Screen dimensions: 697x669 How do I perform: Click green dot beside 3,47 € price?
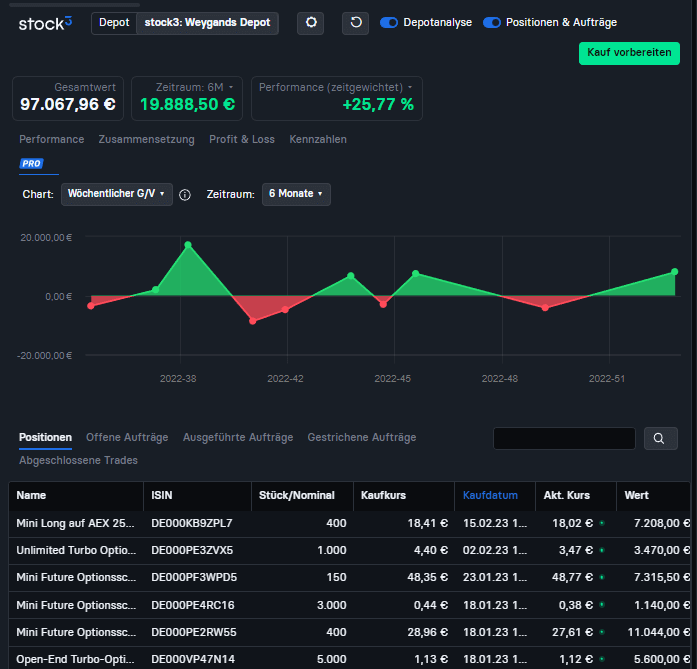click(x=602, y=550)
